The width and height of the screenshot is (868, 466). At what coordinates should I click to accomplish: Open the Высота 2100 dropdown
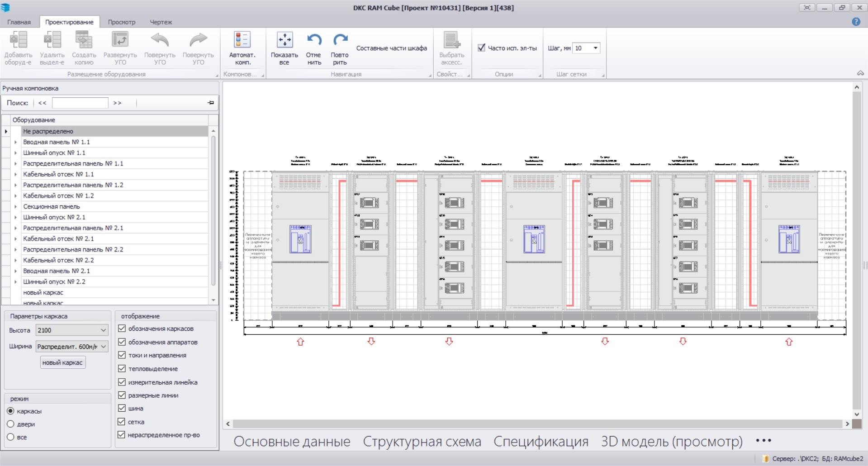point(103,330)
